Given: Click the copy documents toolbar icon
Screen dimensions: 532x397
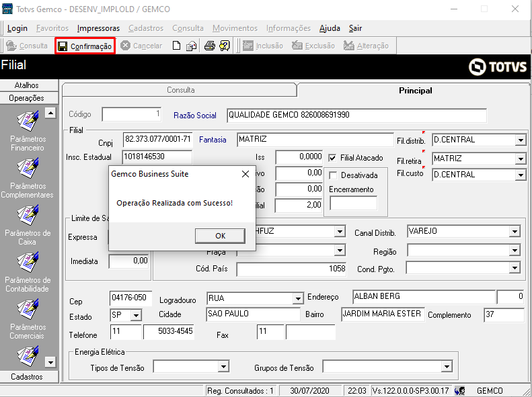Looking at the screenshot, I should (x=192, y=46).
